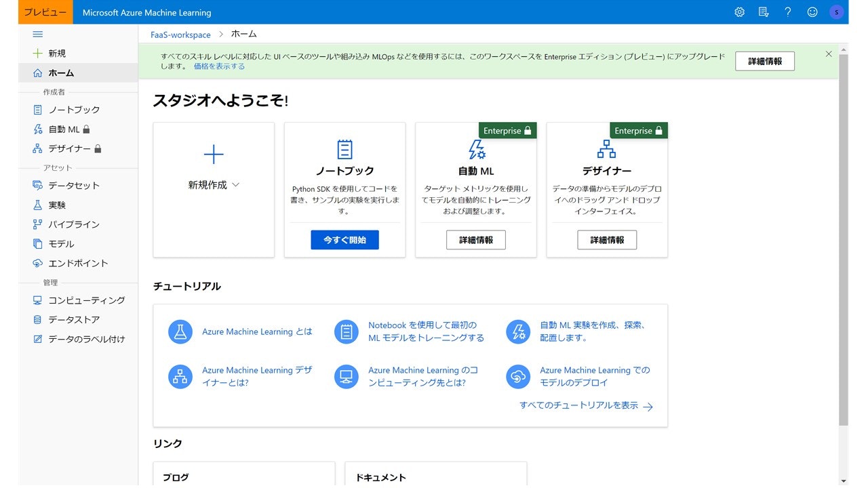Click the monitor icon beside コンピューティング

tap(38, 300)
